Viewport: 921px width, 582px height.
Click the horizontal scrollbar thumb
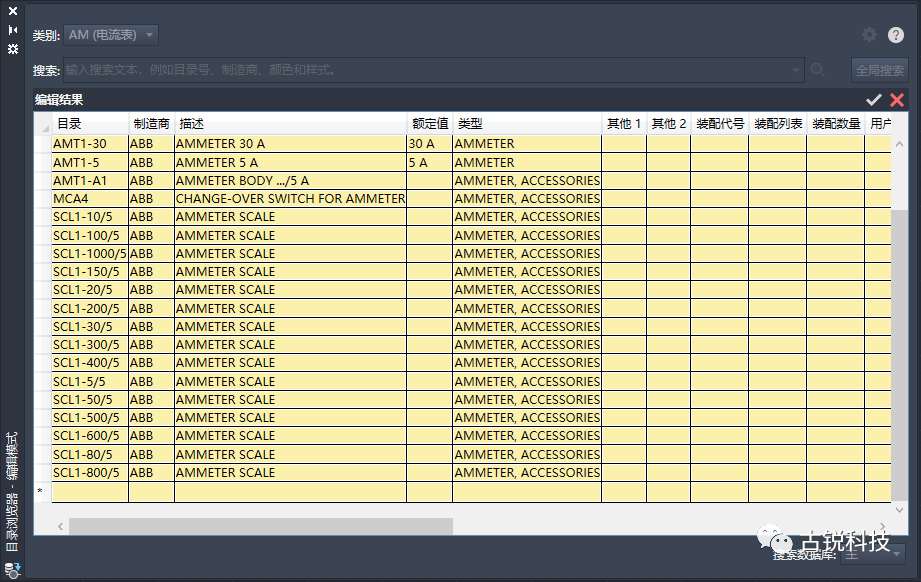click(261, 526)
